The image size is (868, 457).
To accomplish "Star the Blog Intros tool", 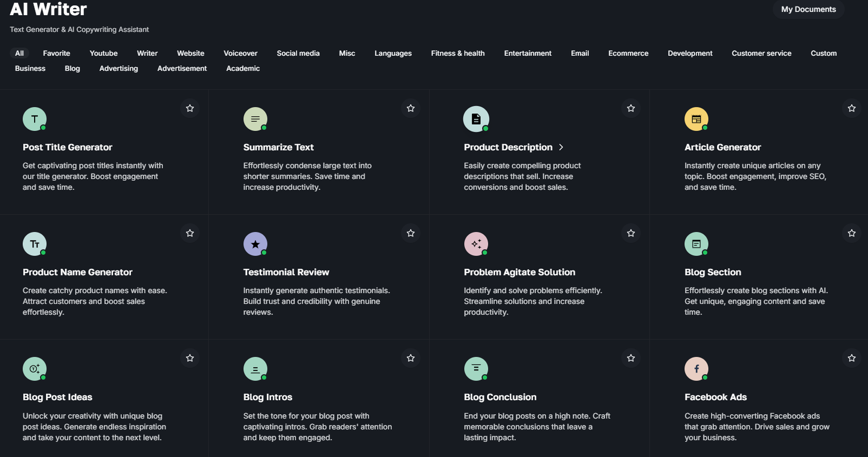I will [x=411, y=358].
